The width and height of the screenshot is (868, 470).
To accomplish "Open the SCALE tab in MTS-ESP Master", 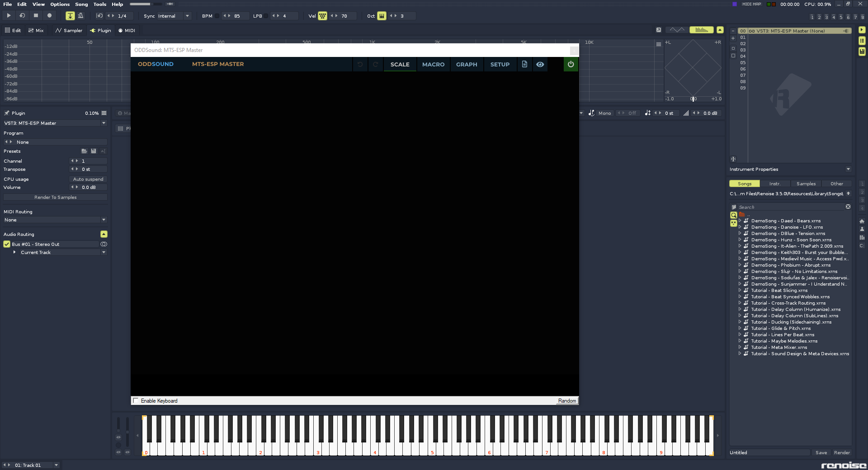I will 400,64.
